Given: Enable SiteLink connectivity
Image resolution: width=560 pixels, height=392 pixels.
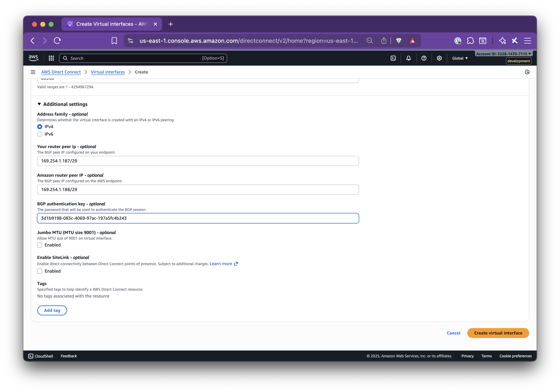Looking at the screenshot, I should tap(39, 271).
